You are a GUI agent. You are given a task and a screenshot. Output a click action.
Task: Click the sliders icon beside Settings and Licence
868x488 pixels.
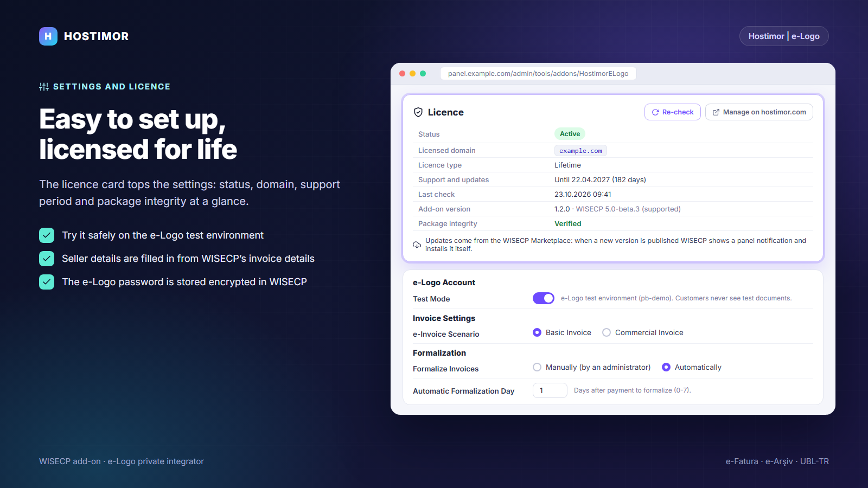[44, 87]
